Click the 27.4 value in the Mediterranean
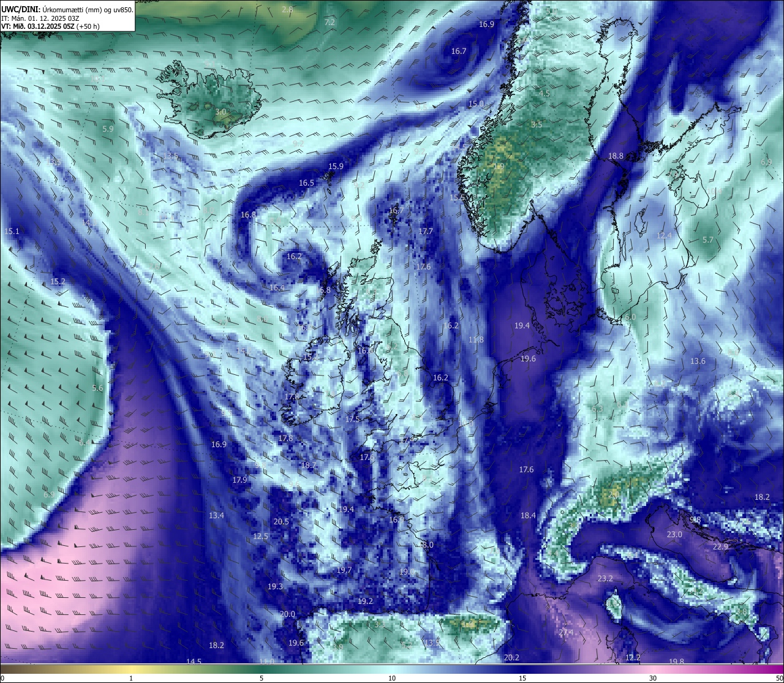This screenshot has height=683, width=784. [x=566, y=633]
